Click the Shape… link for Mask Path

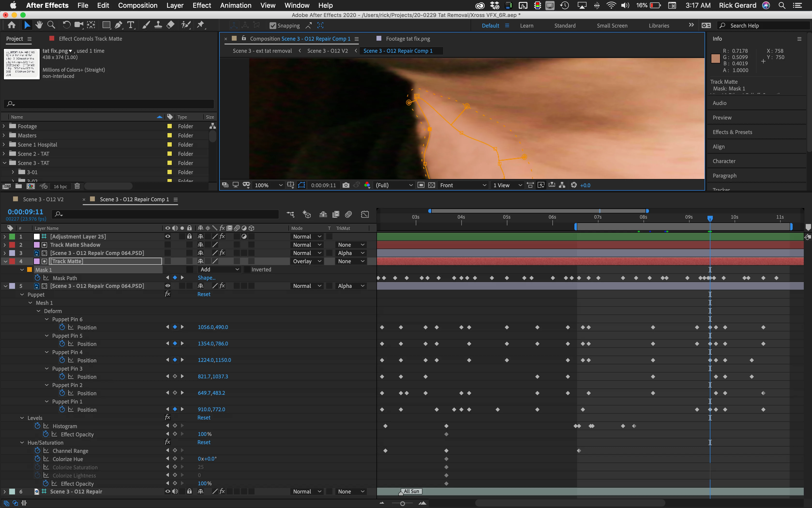[206, 277]
